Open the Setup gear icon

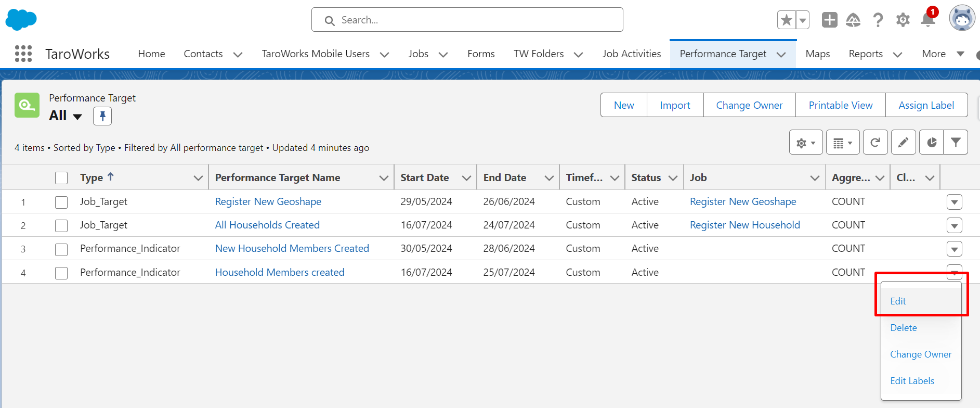coord(903,20)
